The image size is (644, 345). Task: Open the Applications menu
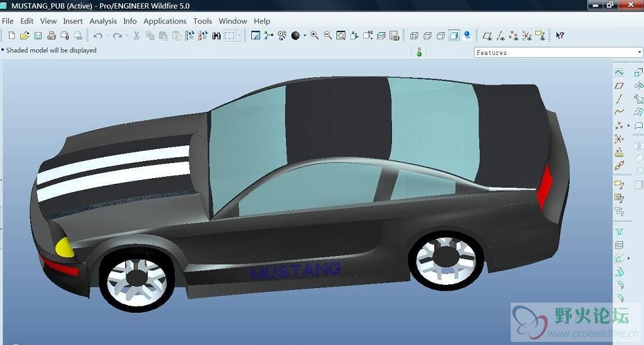165,21
